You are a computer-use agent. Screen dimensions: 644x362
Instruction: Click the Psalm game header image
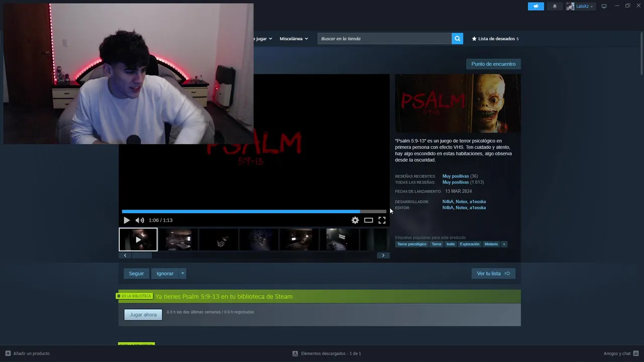tap(458, 104)
